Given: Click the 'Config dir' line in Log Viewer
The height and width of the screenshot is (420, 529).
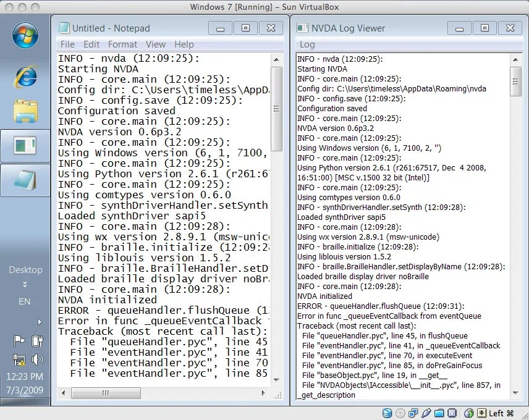Looking at the screenshot, I should pos(392,89).
